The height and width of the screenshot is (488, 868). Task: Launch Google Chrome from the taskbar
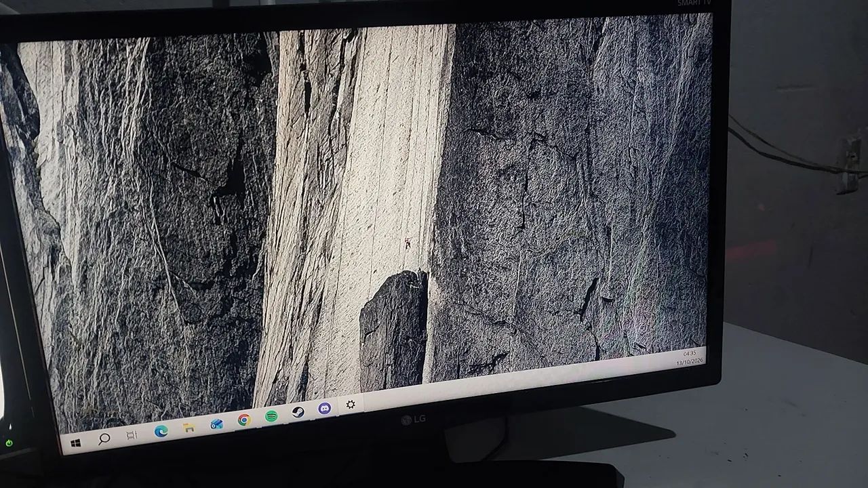244,420
